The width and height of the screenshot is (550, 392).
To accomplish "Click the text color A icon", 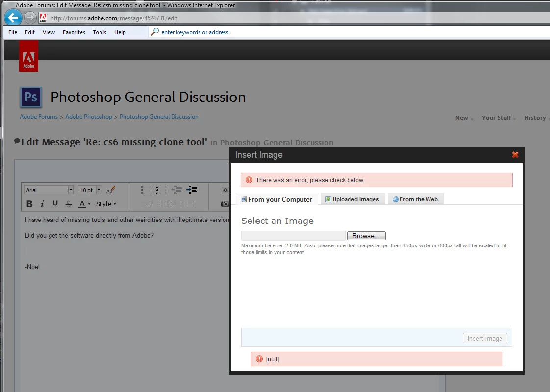I will pos(82,204).
